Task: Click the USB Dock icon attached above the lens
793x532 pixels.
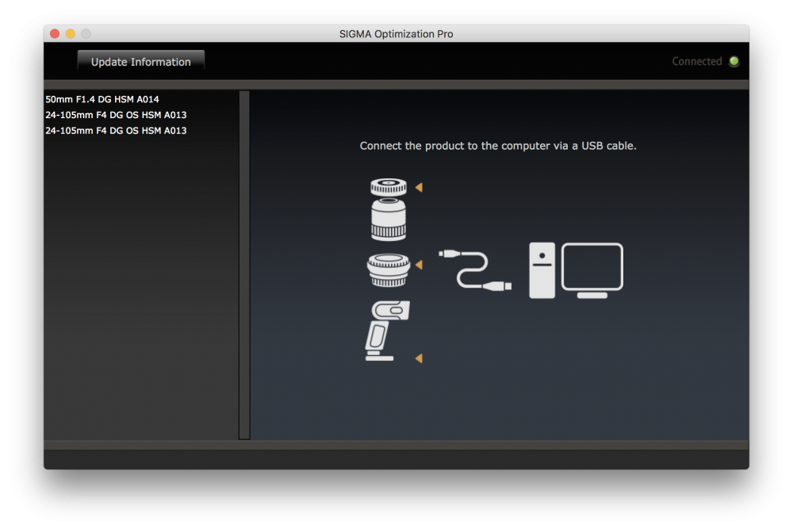Action: coord(389,186)
